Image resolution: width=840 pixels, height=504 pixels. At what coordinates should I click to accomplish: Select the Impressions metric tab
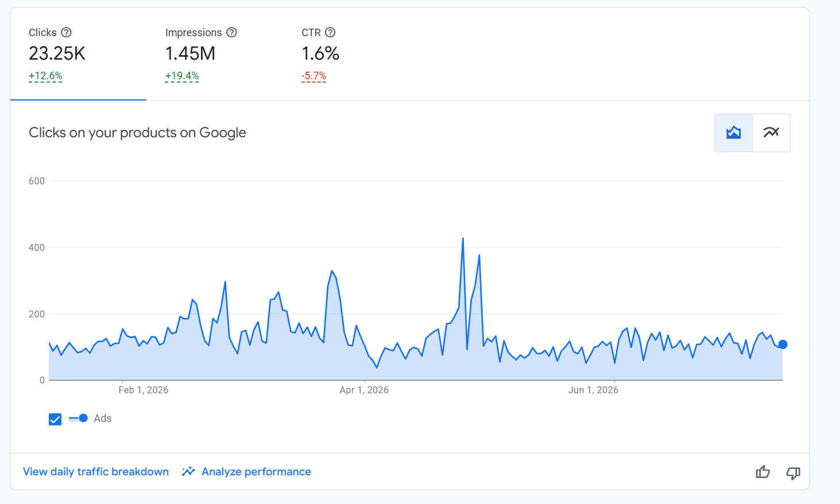click(215, 54)
